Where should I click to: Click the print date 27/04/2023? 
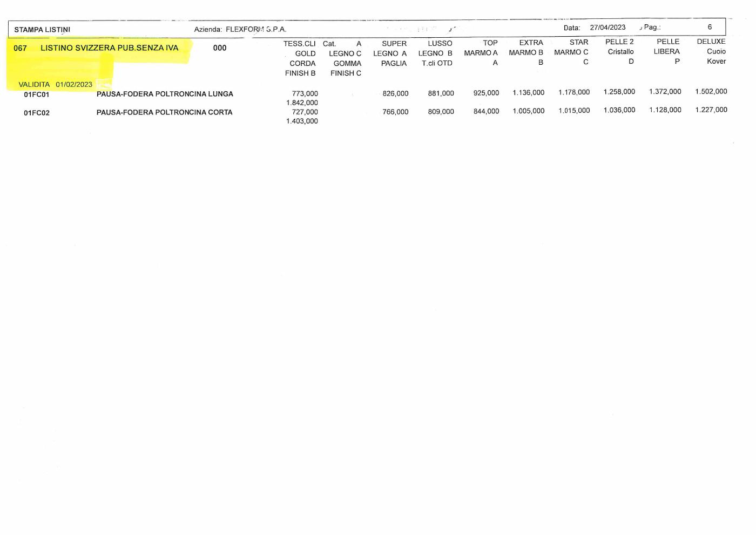click(607, 28)
